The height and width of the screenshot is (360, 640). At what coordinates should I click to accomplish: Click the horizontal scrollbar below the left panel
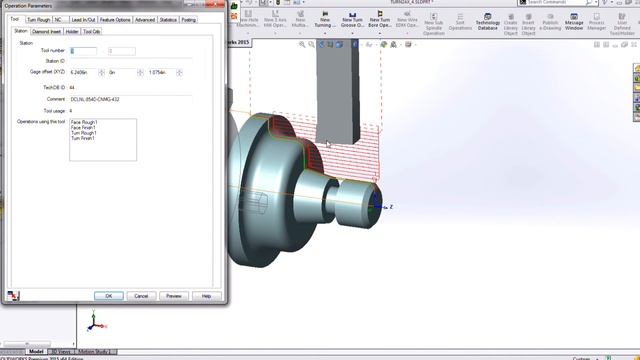pyautogui.click(x=39, y=344)
